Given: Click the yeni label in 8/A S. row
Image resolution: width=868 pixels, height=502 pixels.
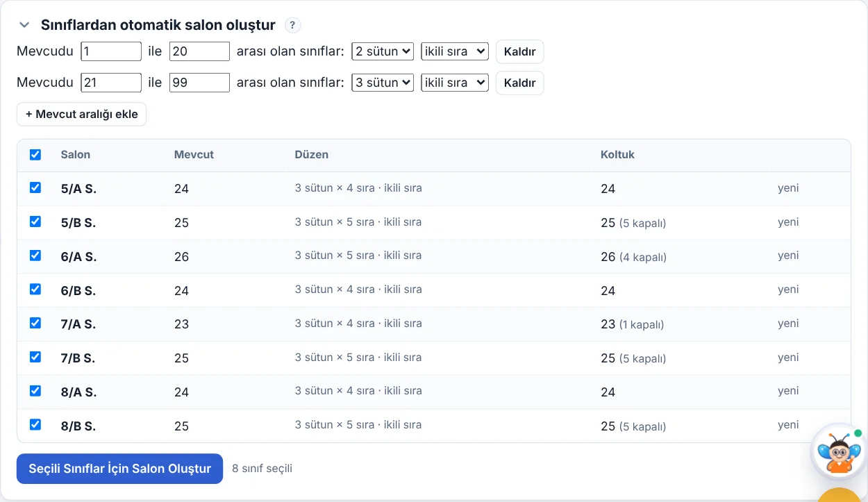Looking at the screenshot, I should coord(788,391).
